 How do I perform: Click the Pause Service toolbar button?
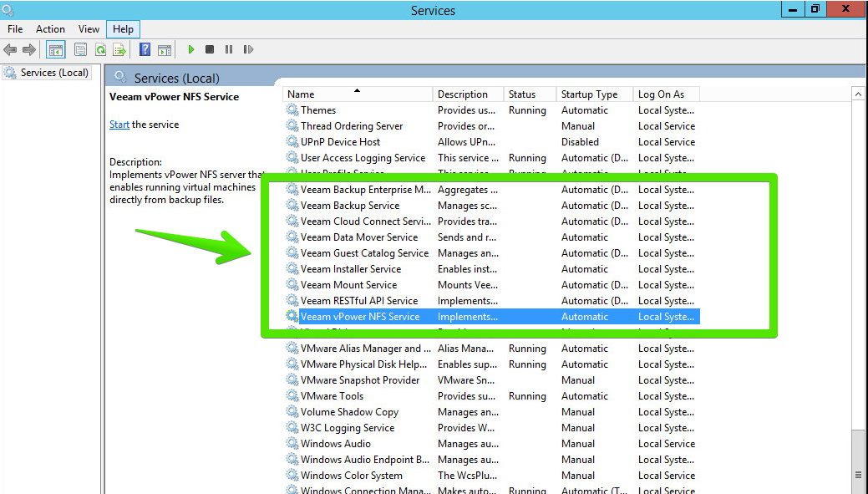[229, 50]
